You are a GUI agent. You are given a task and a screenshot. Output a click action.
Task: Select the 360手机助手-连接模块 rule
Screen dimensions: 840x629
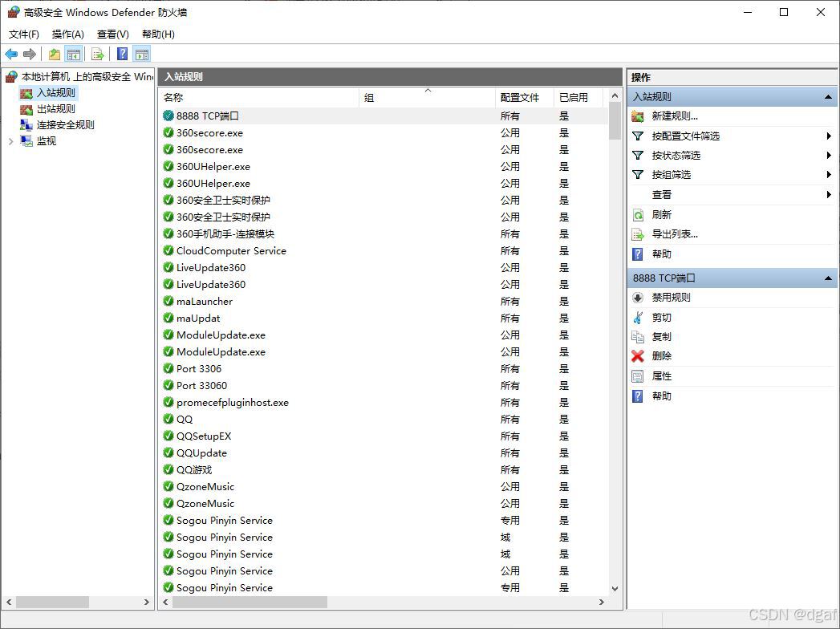coord(383,234)
